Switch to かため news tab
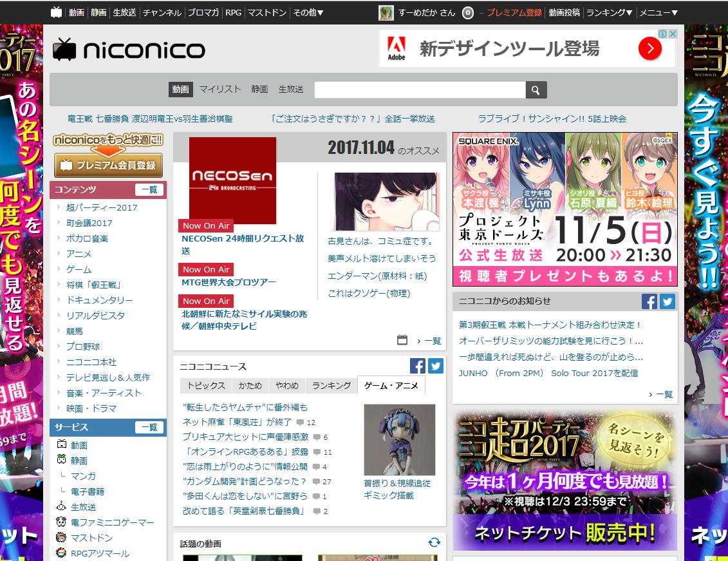 [250, 385]
